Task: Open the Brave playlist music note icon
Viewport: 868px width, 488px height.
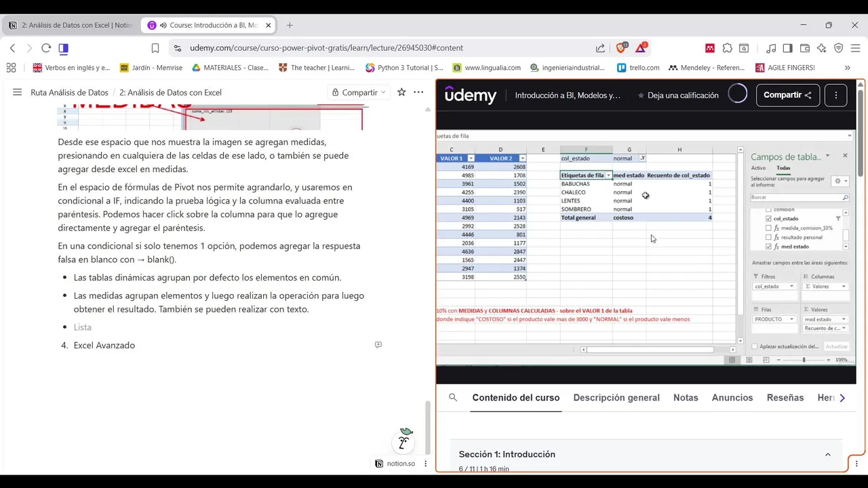Action: (771, 48)
